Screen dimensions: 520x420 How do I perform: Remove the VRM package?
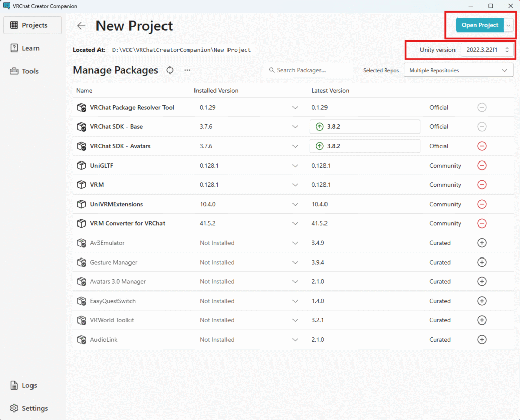point(482,185)
